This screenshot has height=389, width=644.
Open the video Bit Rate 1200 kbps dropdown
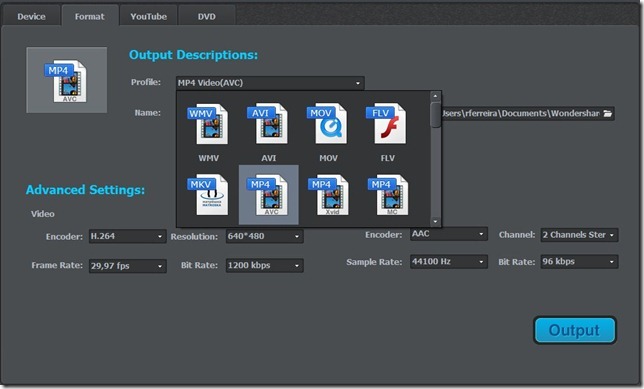[264, 265]
